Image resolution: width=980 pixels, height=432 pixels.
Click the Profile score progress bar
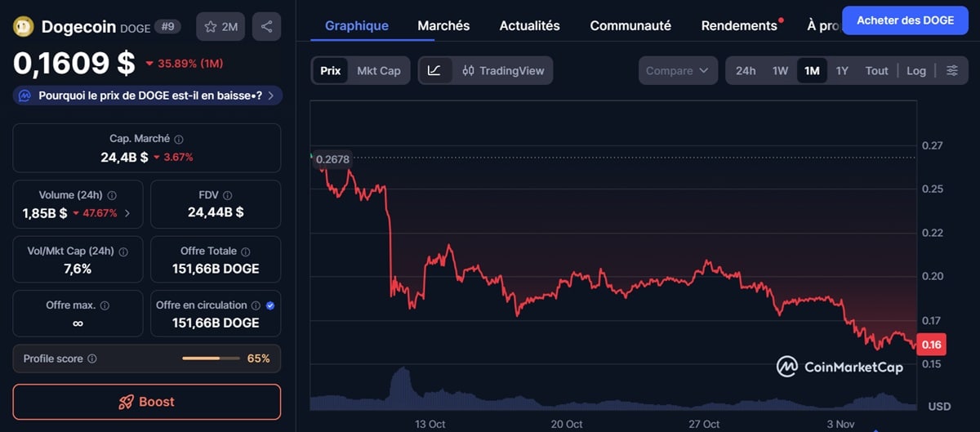click(209, 359)
